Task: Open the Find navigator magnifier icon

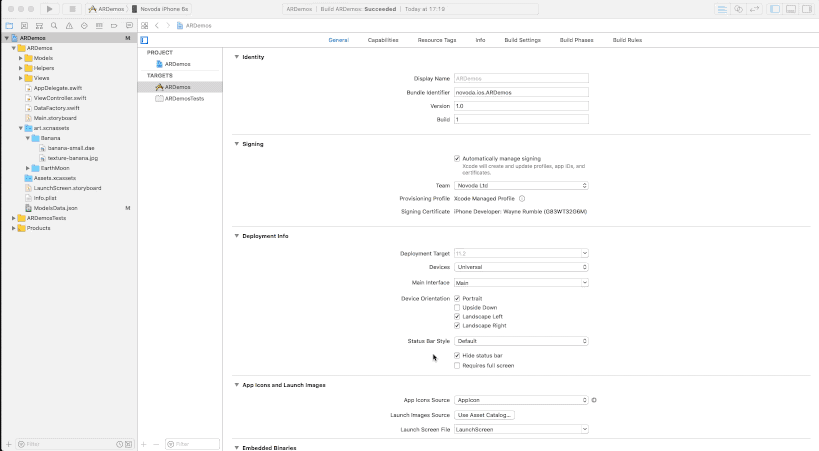Action: (x=54, y=26)
